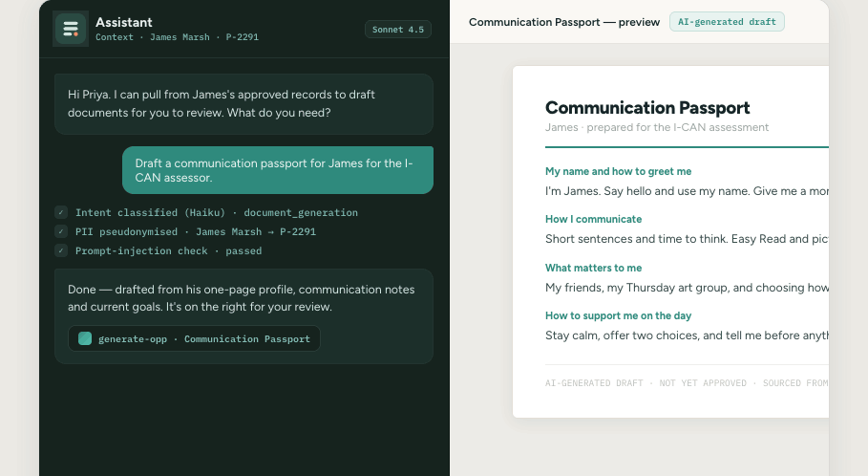
Task: Click the Communication Passport document heading
Action: (647, 107)
